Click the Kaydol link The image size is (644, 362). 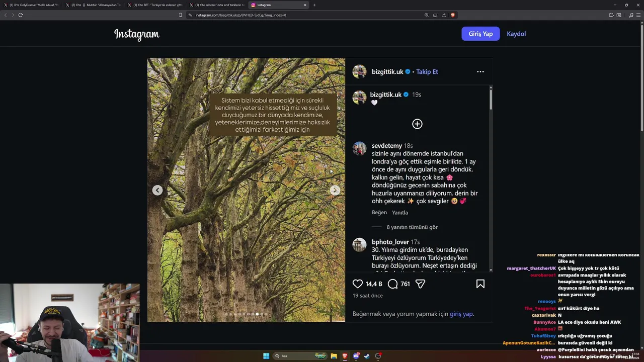tap(516, 34)
